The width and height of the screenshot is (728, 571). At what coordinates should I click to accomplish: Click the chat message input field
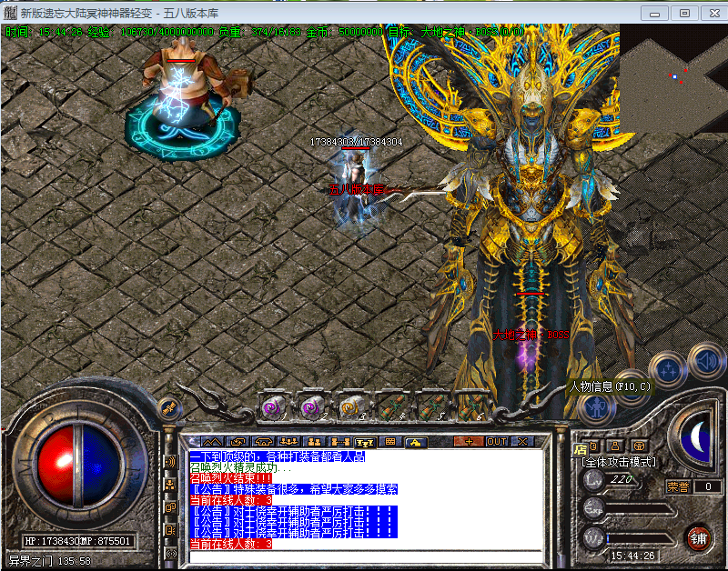click(x=366, y=556)
